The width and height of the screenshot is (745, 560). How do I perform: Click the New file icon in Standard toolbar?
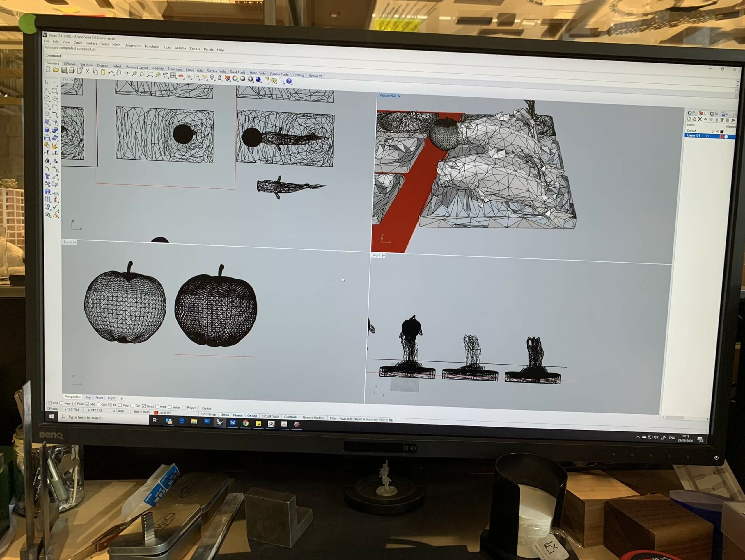(x=48, y=69)
